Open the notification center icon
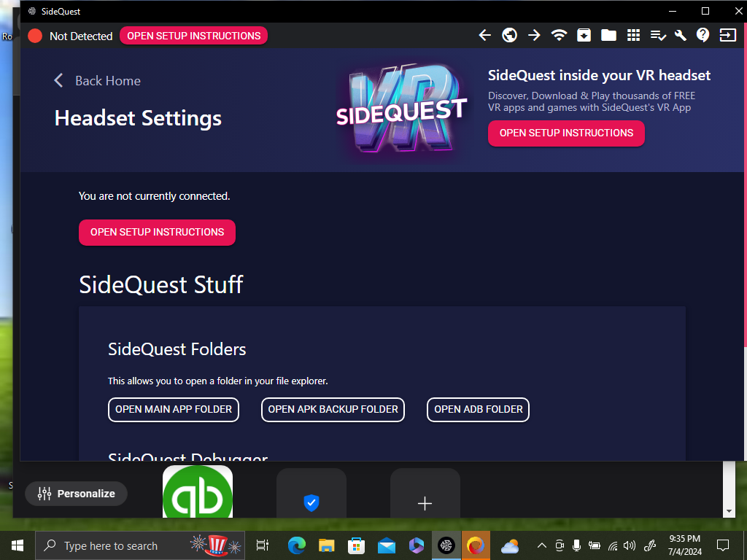The height and width of the screenshot is (560, 747). (x=723, y=545)
